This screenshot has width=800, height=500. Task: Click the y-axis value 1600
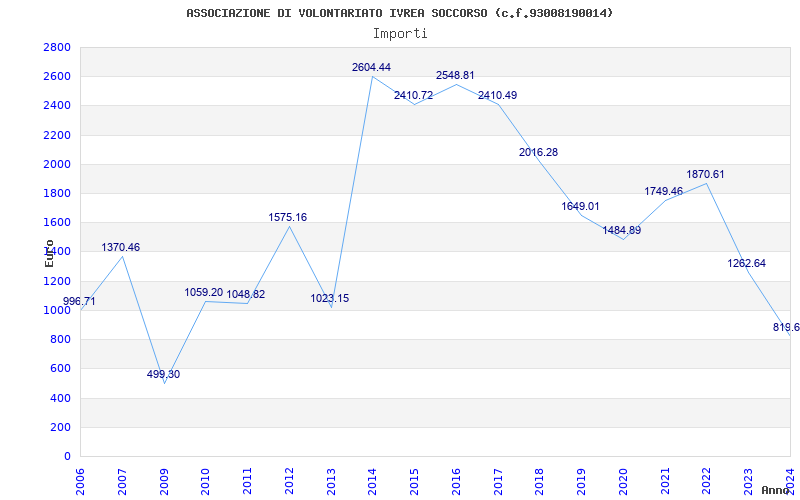(57, 222)
